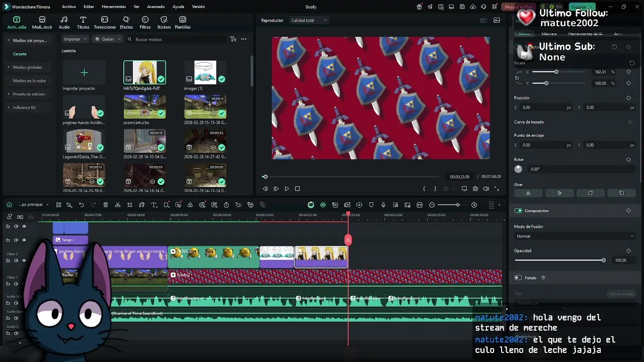This screenshot has width=644, height=362.
Task: Click the timeline zoom in plus button
Action: coord(474,205)
